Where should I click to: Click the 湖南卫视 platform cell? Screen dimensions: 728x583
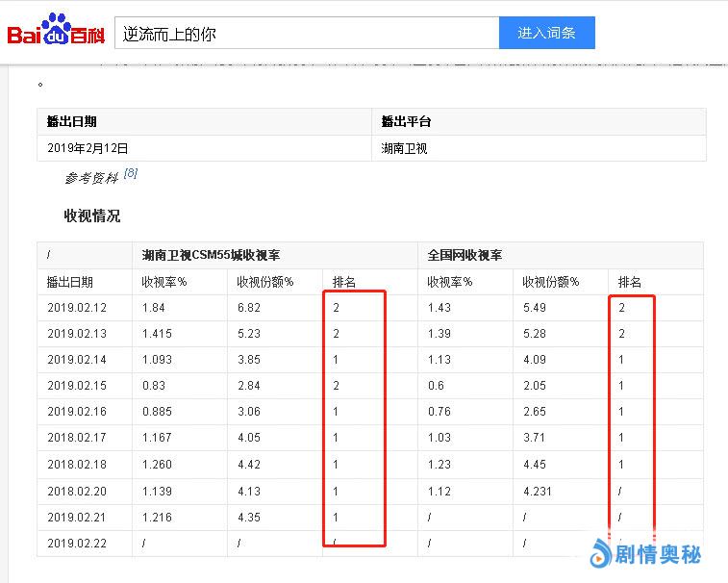point(404,148)
